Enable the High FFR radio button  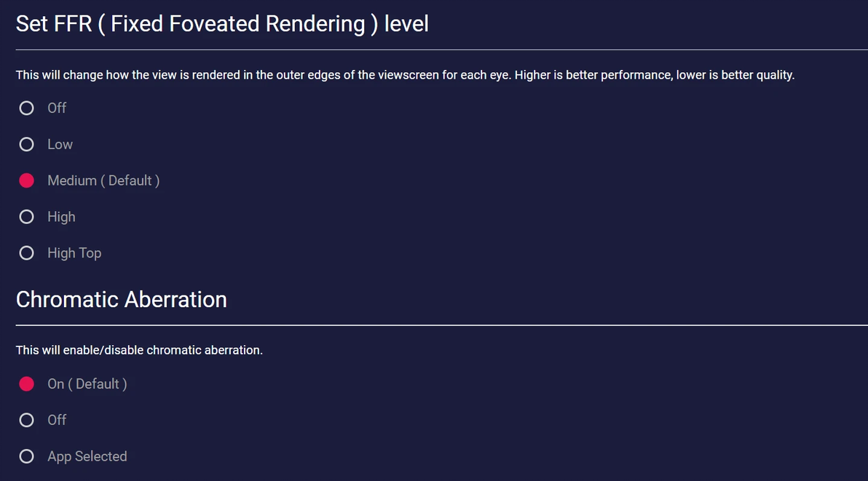[27, 217]
